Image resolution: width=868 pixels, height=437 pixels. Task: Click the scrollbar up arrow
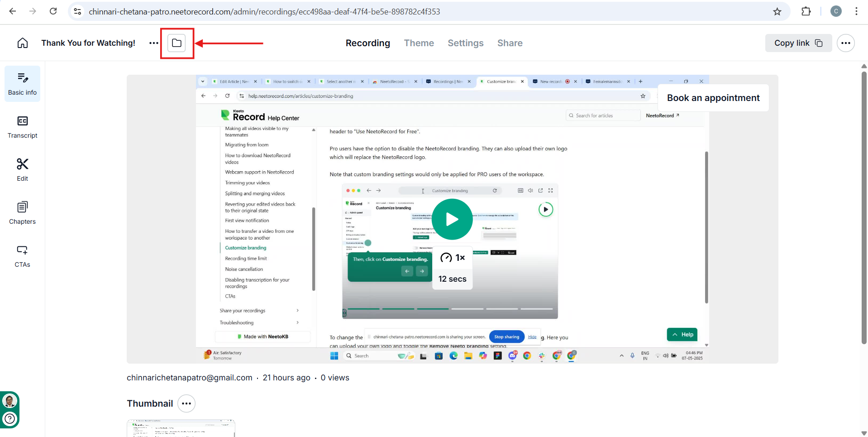tap(864, 66)
